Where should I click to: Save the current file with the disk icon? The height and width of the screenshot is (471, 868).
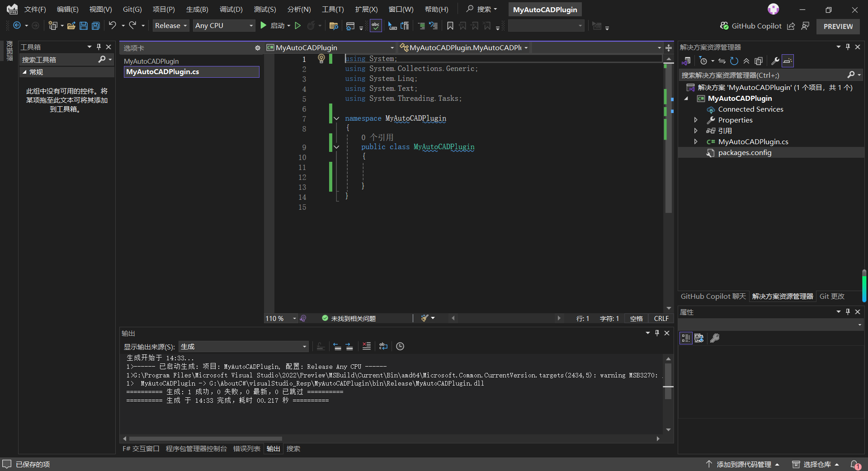coord(84,26)
